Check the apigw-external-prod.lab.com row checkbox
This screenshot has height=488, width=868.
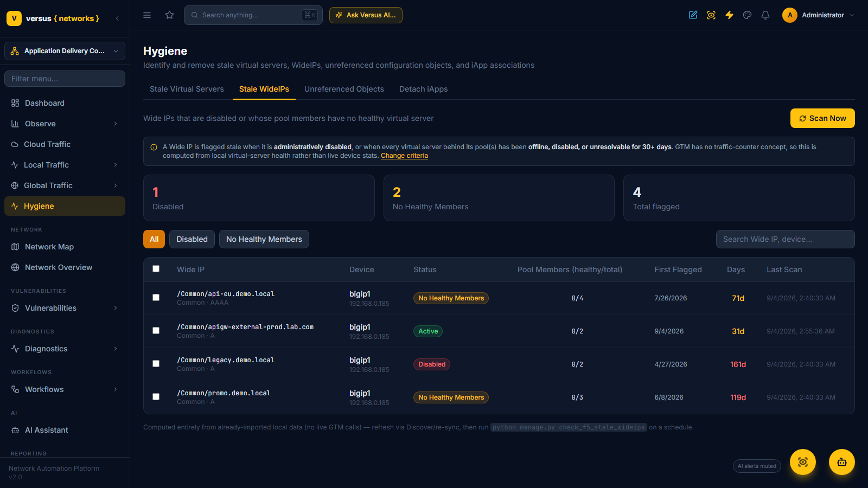click(156, 331)
